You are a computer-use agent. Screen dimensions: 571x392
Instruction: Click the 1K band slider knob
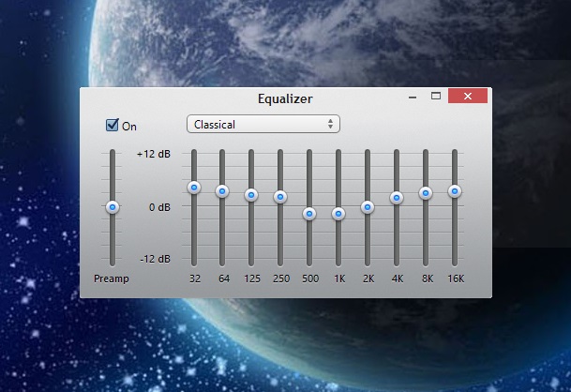338,214
